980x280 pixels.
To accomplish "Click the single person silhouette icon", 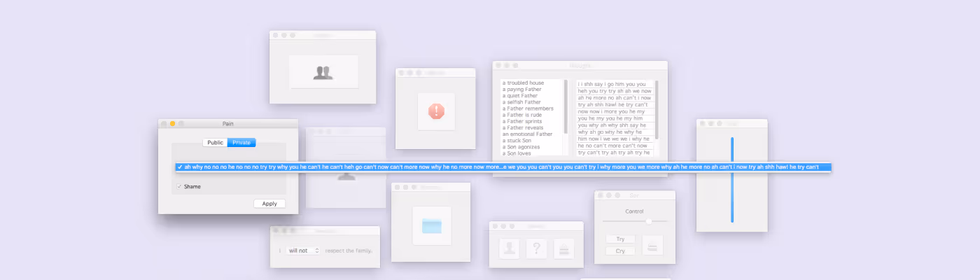I will pos(509,248).
